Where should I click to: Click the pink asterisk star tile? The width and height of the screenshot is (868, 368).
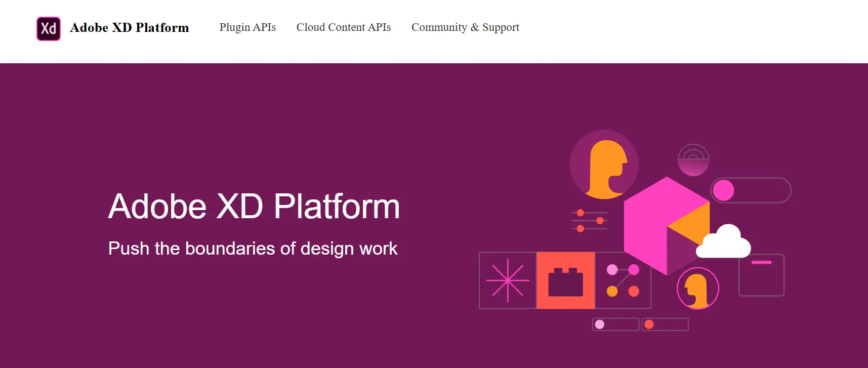point(508,280)
